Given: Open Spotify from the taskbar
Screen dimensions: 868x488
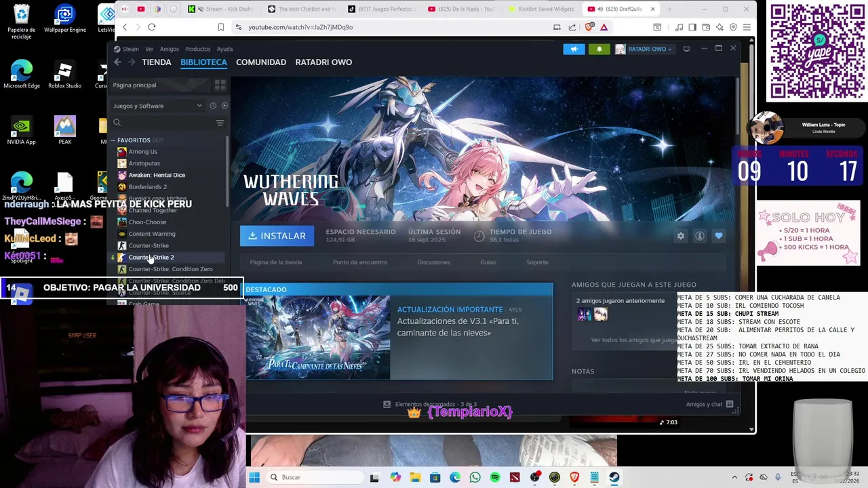Looking at the screenshot, I should tap(495, 477).
